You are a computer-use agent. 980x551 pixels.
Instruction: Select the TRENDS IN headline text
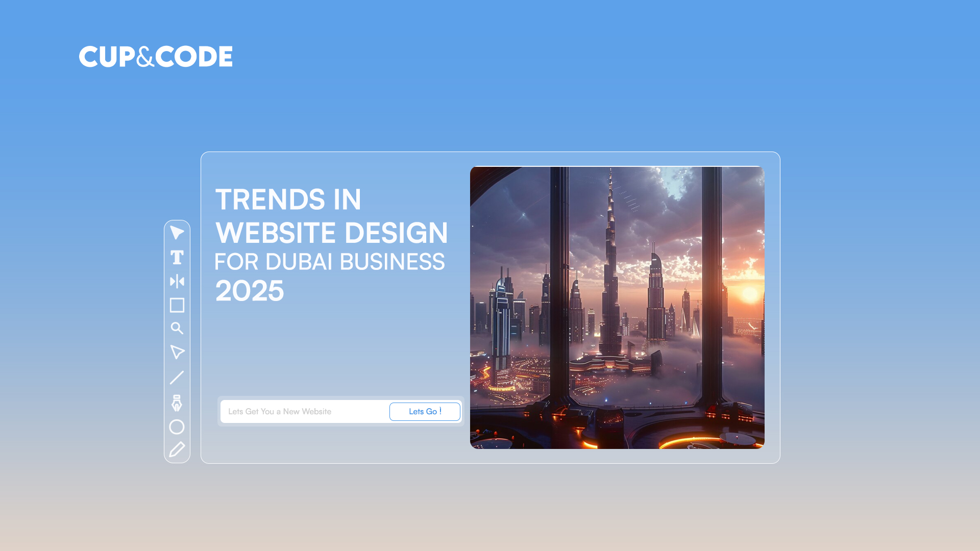pos(289,199)
